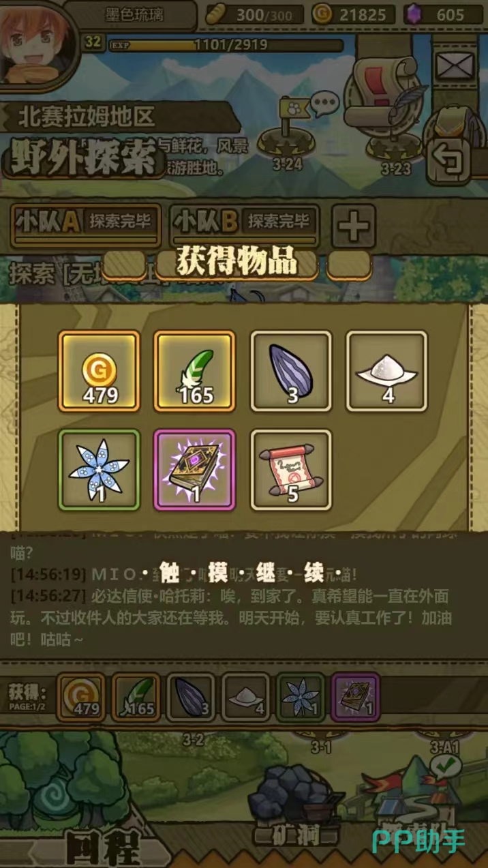Tap 触摸继续 to continue
The height and width of the screenshot is (868, 488).
(x=244, y=573)
